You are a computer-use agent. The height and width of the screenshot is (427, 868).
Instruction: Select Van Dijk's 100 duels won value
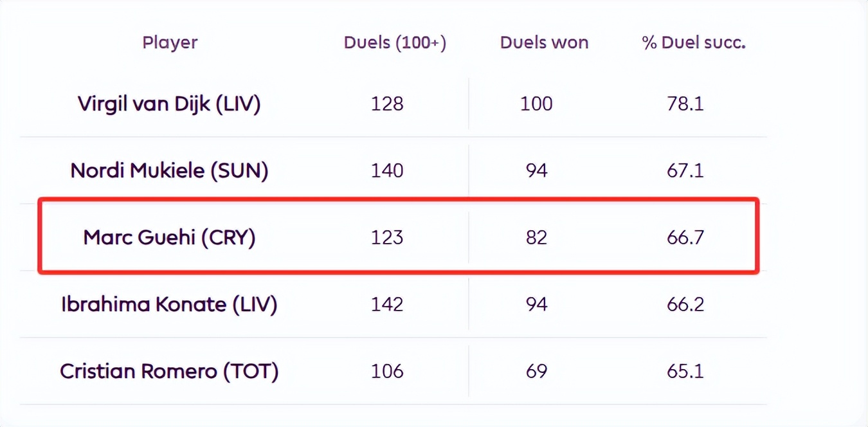pos(536,104)
